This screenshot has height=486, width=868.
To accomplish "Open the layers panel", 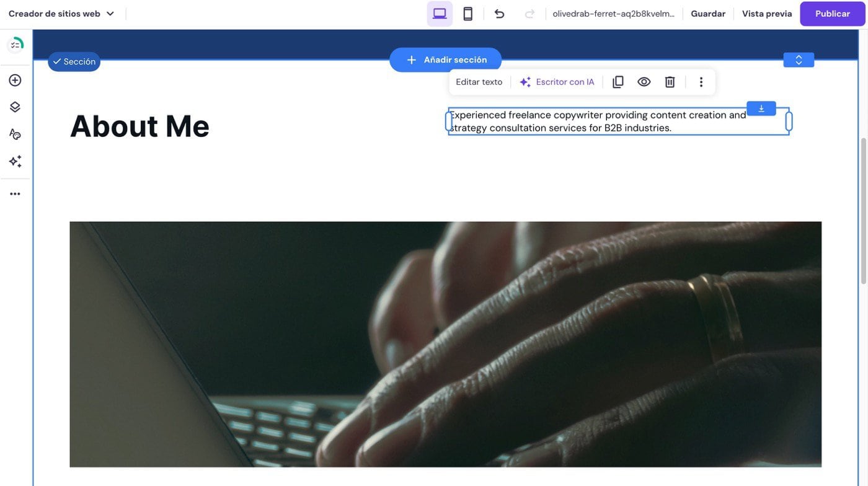I will (x=15, y=107).
